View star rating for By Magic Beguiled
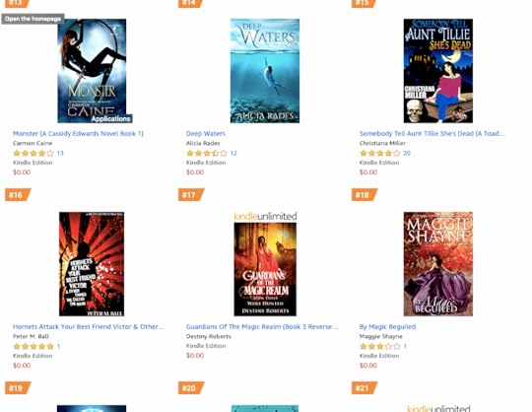The width and height of the screenshot is (532, 412). (x=380, y=346)
